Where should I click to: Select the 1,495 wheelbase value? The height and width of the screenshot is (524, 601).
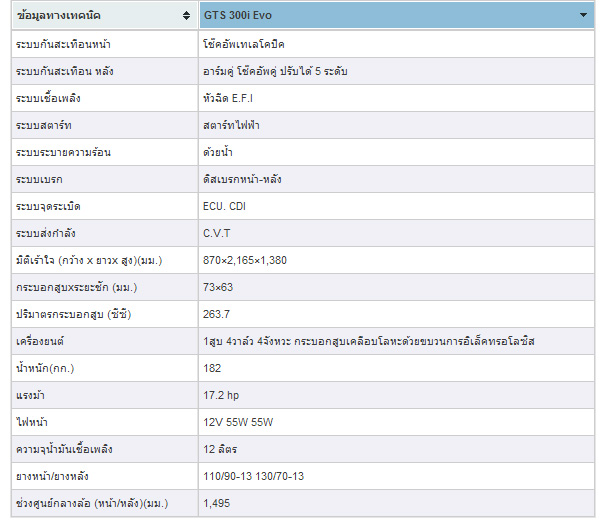[x=217, y=503]
